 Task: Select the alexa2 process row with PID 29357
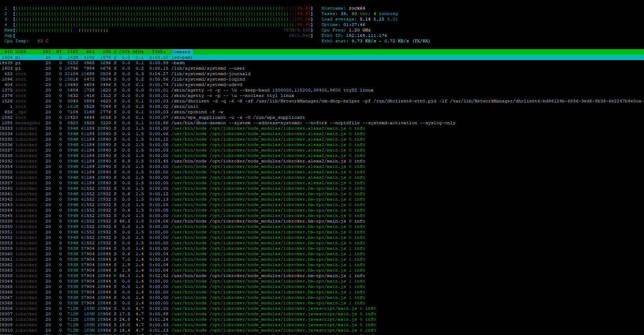pyautogui.click(x=322, y=183)
